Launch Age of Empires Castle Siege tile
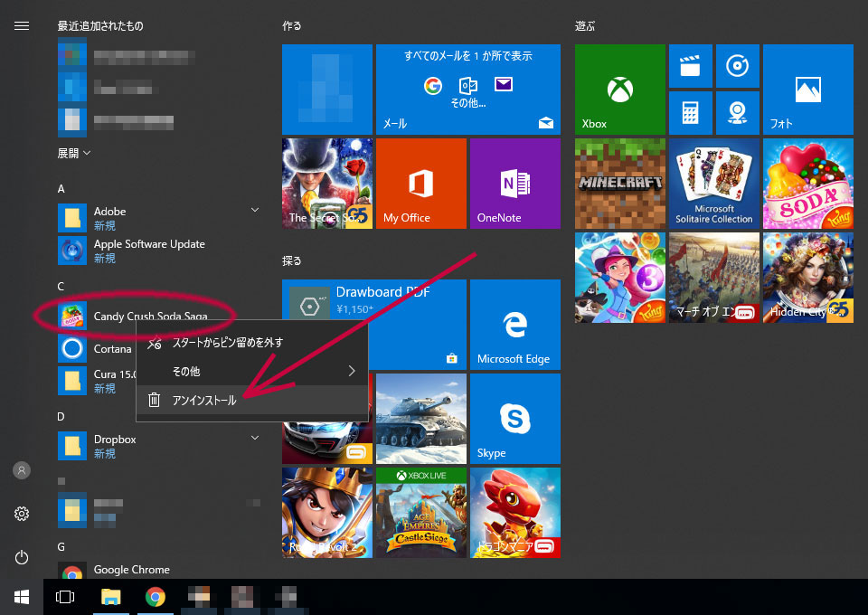868x615 pixels. click(x=421, y=513)
